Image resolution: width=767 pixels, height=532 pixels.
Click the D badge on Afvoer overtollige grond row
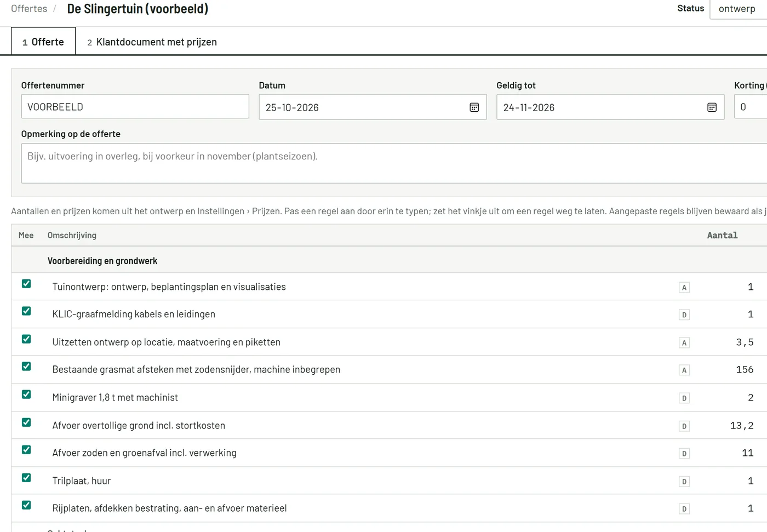click(x=684, y=426)
